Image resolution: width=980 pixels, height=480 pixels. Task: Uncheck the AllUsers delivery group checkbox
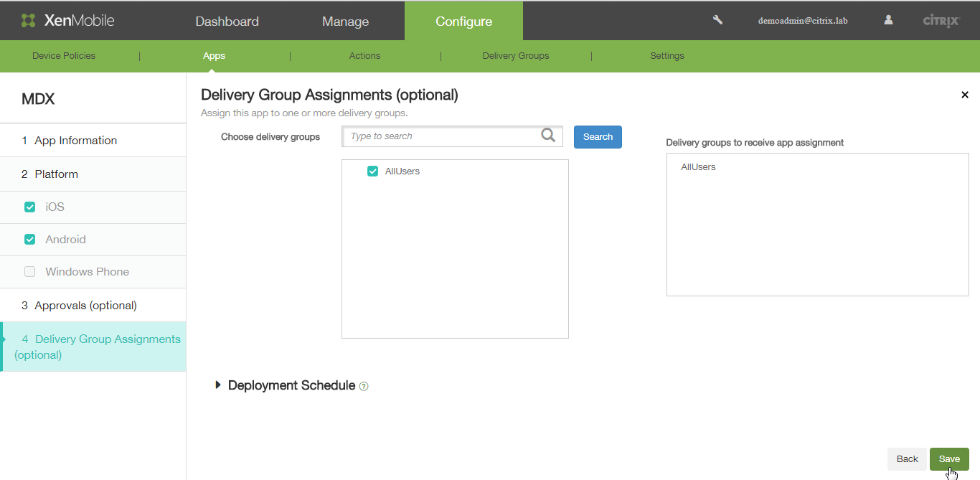click(x=372, y=171)
